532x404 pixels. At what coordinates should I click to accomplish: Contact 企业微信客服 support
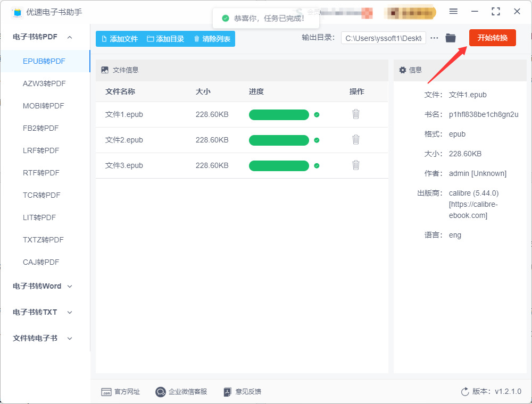click(181, 392)
